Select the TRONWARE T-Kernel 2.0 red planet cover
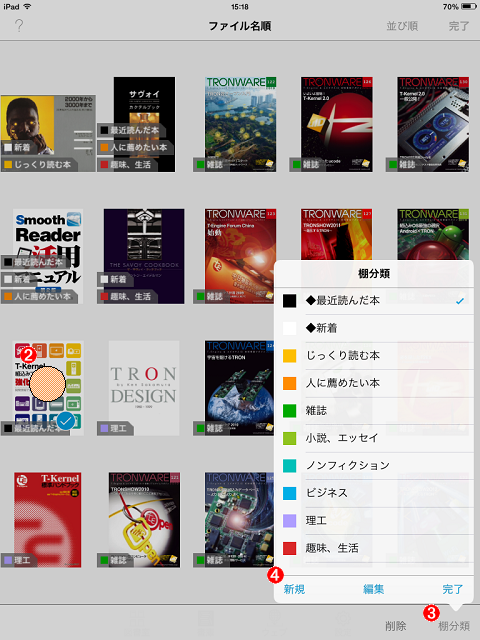The image size is (480, 640). point(337,124)
